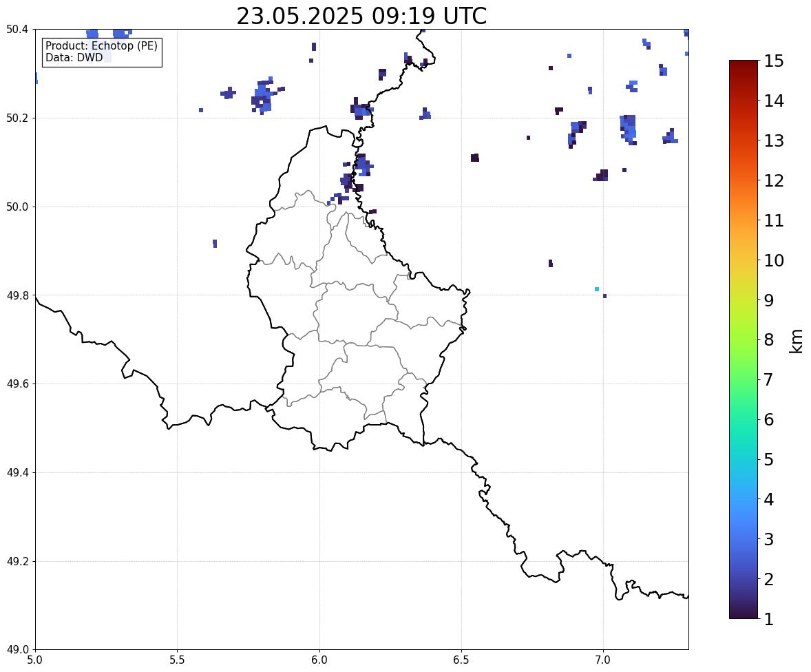Click the x-axis longitude label "5.5"
811x672 pixels.
(x=178, y=660)
